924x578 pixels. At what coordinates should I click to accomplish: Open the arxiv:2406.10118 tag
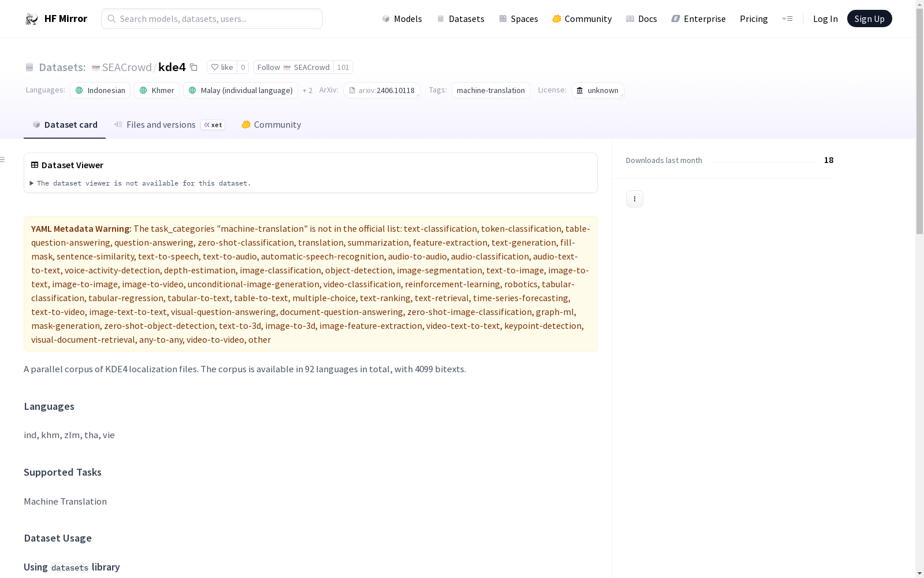tap(382, 90)
